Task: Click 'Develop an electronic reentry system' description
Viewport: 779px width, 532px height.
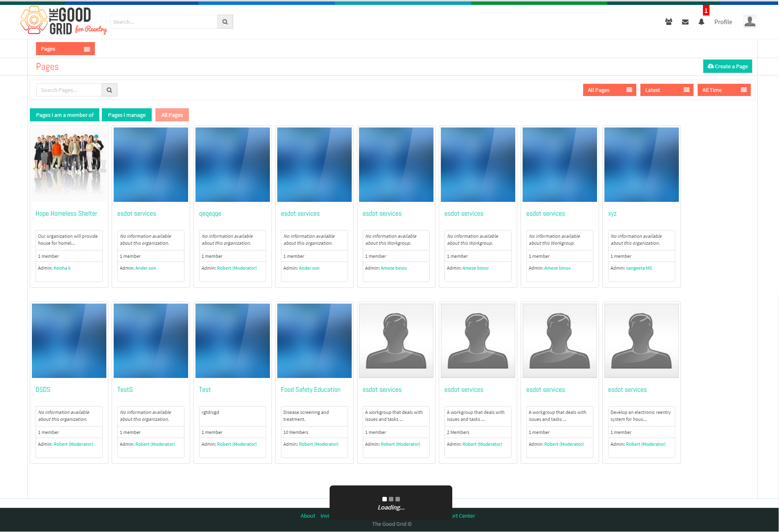Action: [640, 416]
